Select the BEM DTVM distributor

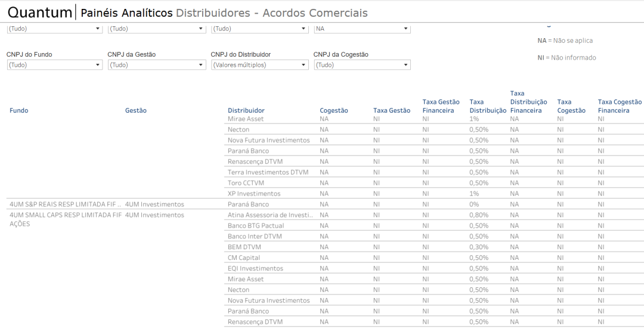click(244, 247)
